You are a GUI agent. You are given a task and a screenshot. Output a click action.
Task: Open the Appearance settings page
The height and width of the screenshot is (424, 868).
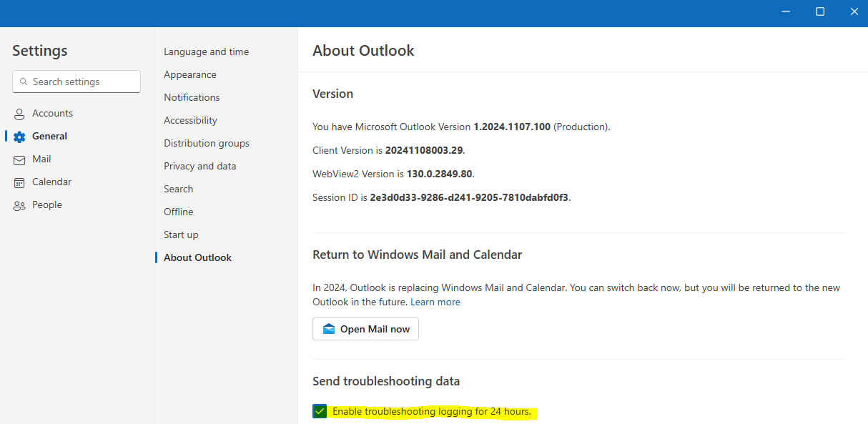(x=189, y=74)
